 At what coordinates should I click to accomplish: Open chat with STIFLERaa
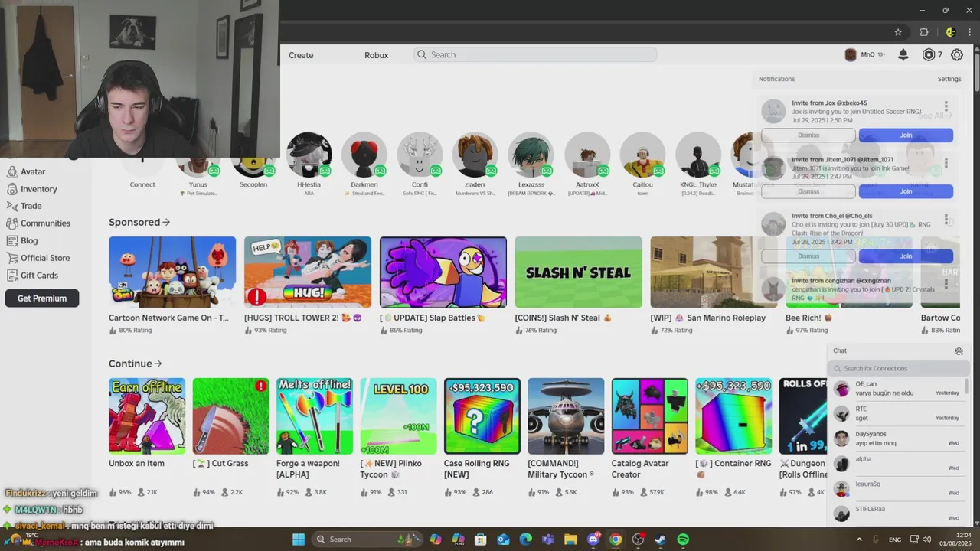pyautogui.click(x=897, y=514)
